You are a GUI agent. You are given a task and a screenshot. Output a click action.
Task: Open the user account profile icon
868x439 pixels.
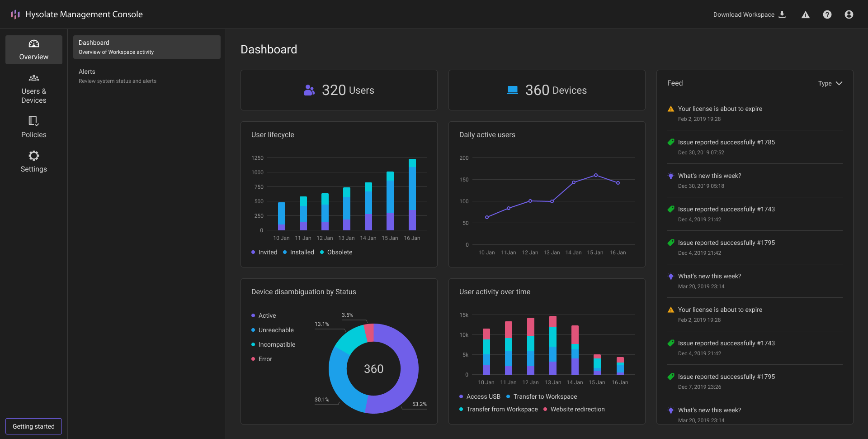(849, 14)
